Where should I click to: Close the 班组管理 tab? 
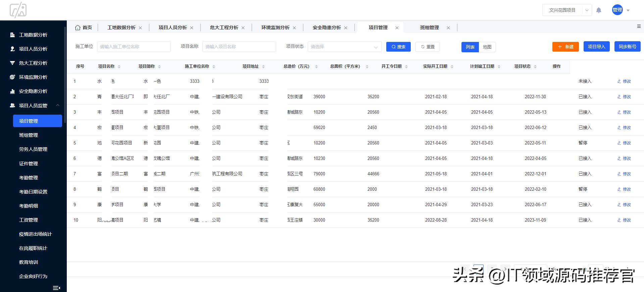pyautogui.click(x=448, y=28)
